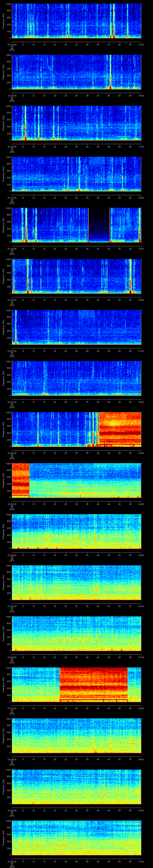The height and width of the screenshot is (868, 153).
Task: Click the 28:00 end label of the 23:27 panel
Action: (x=141, y=708)
